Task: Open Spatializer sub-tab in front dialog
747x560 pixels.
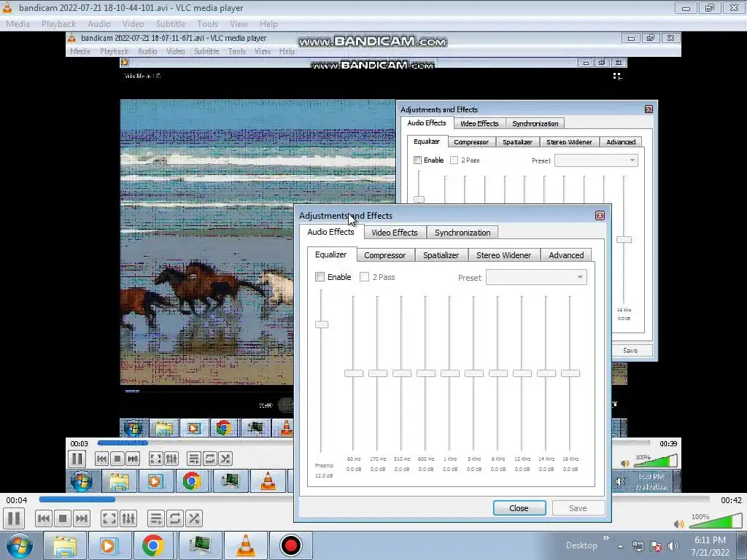Action: click(441, 255)
